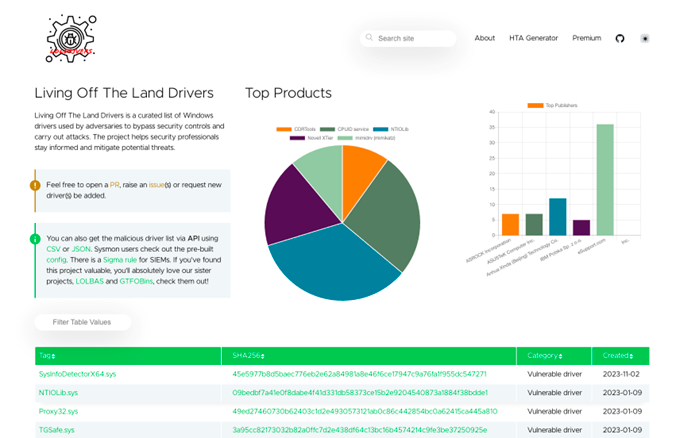
Task: Click the SHA256 hash starting 49ed2746
Action: point(365,411)
